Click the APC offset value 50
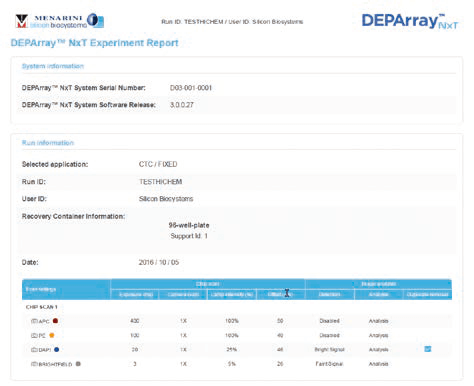 pyautogui.click(x=280, y=321)
